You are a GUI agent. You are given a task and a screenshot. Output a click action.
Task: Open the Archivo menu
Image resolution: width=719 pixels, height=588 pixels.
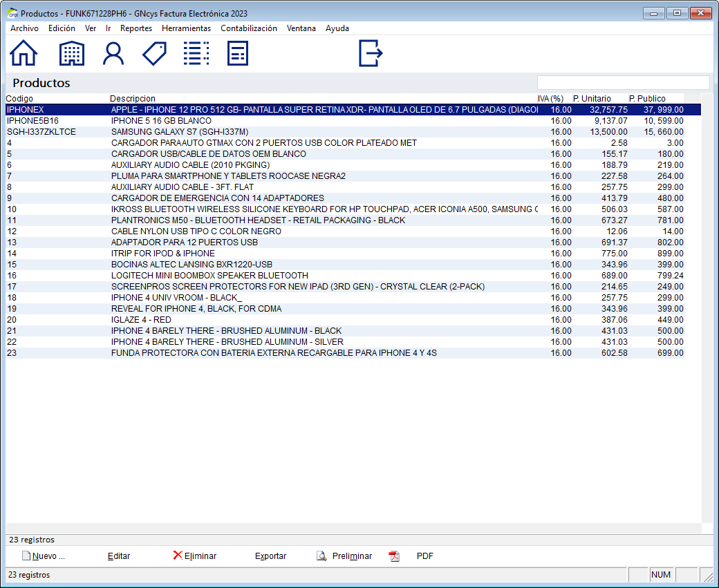pos(24,28)
